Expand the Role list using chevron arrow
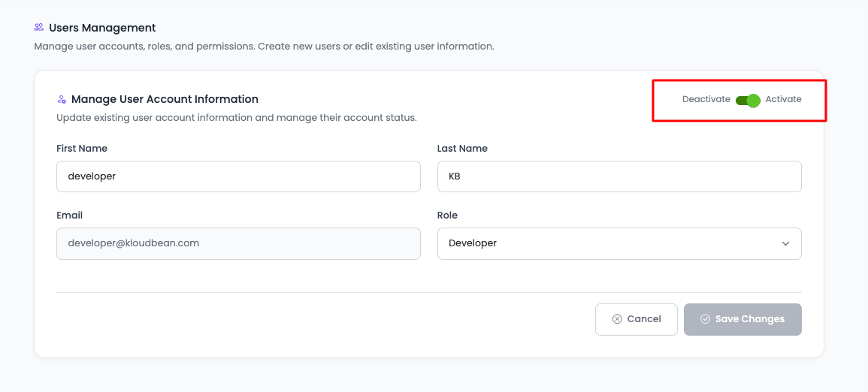This screenshot has width=868, height=392. click(x=785, y=243)
